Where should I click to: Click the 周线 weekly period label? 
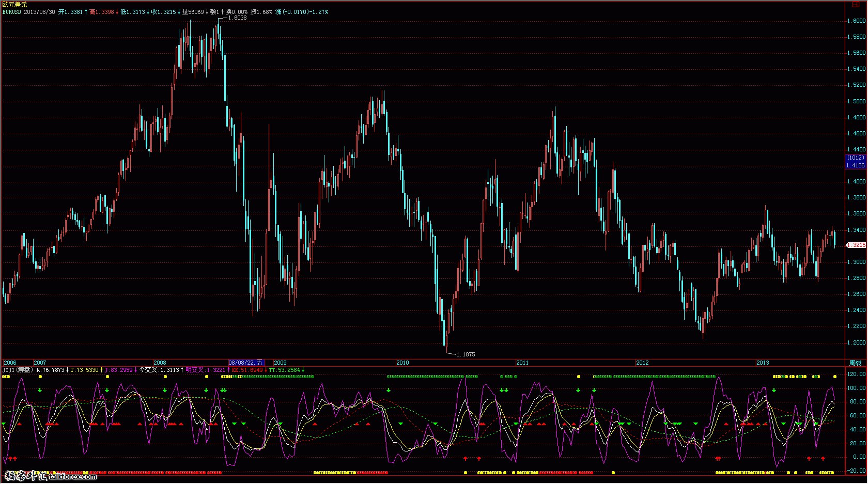[x=855, y=363]
